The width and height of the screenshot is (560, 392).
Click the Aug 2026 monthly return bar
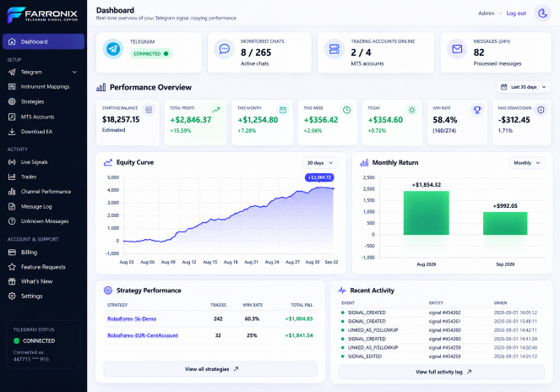[427, 213]
